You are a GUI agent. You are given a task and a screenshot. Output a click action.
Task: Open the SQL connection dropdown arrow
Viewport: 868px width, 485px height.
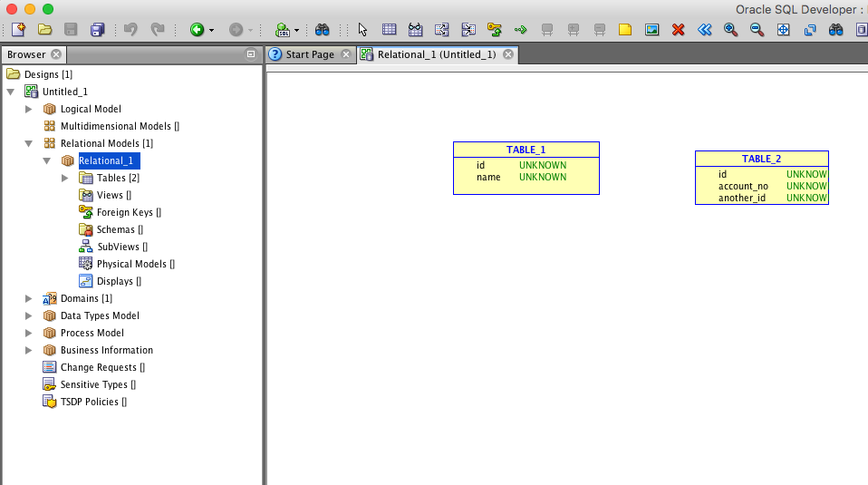tap(296, 30)
